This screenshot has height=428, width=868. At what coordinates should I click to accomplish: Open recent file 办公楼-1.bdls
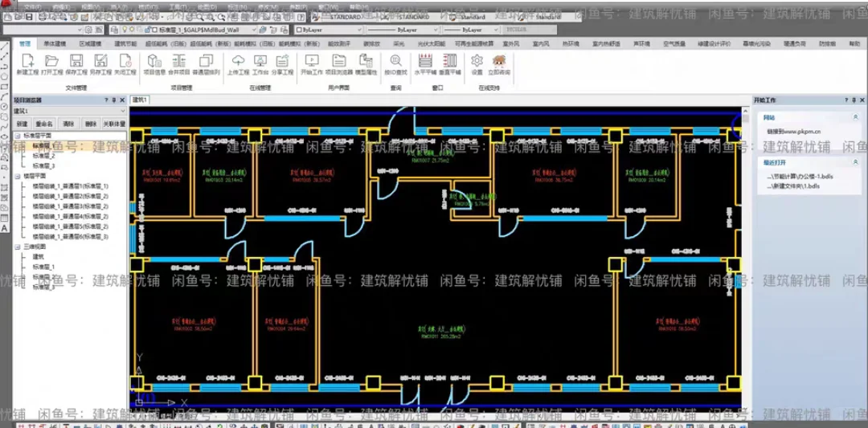(800, 177)
